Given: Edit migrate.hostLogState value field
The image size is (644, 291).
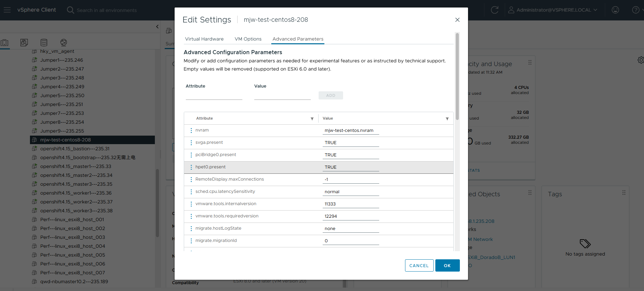Looking at the screenshot, I should coord(351,229).
